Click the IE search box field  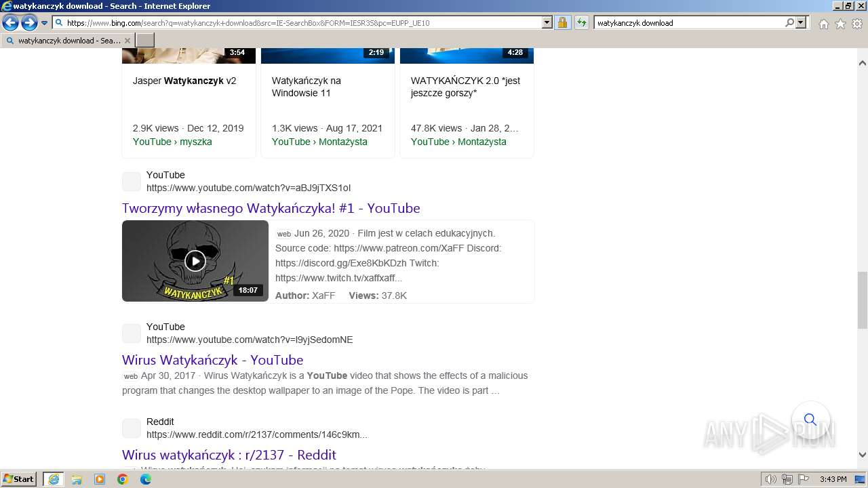688,23
